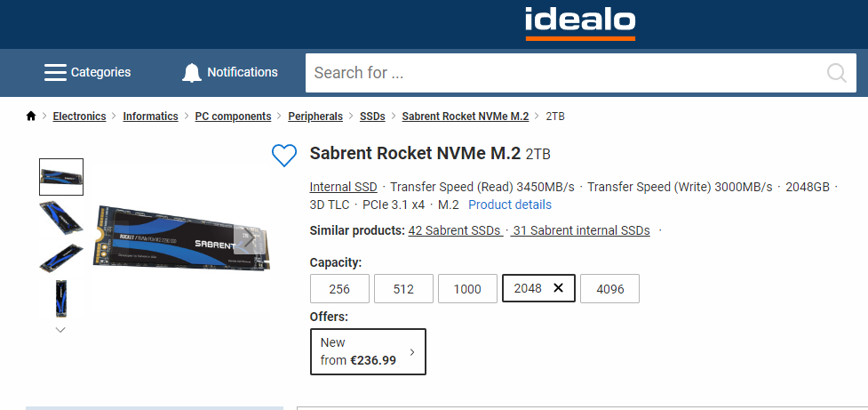Select the 512 capacity option

[x=403, y=288]
